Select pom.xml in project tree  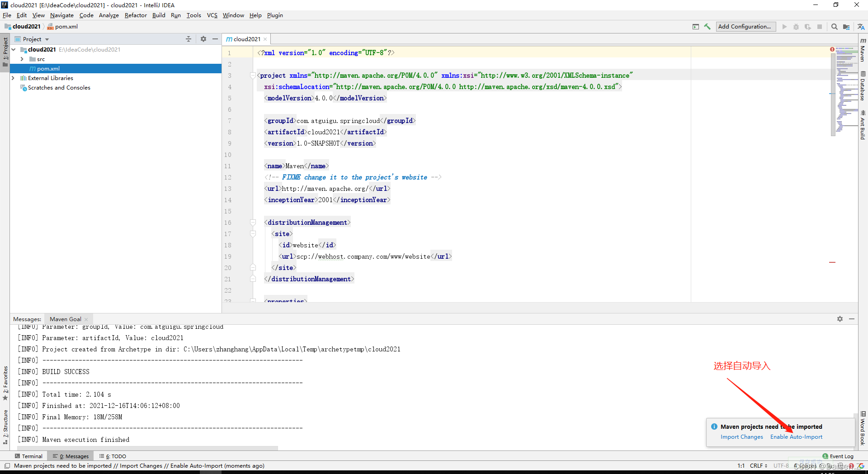pyautogui.click(x=115, y=69)
